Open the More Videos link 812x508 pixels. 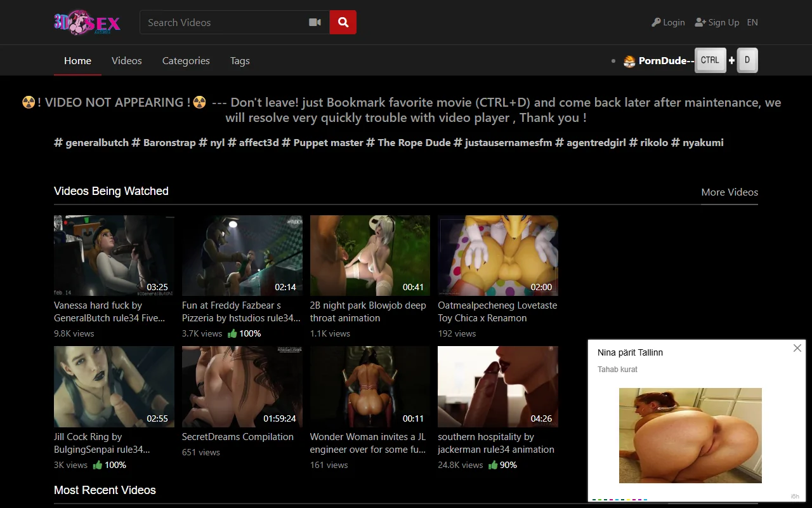coord(730,192)
